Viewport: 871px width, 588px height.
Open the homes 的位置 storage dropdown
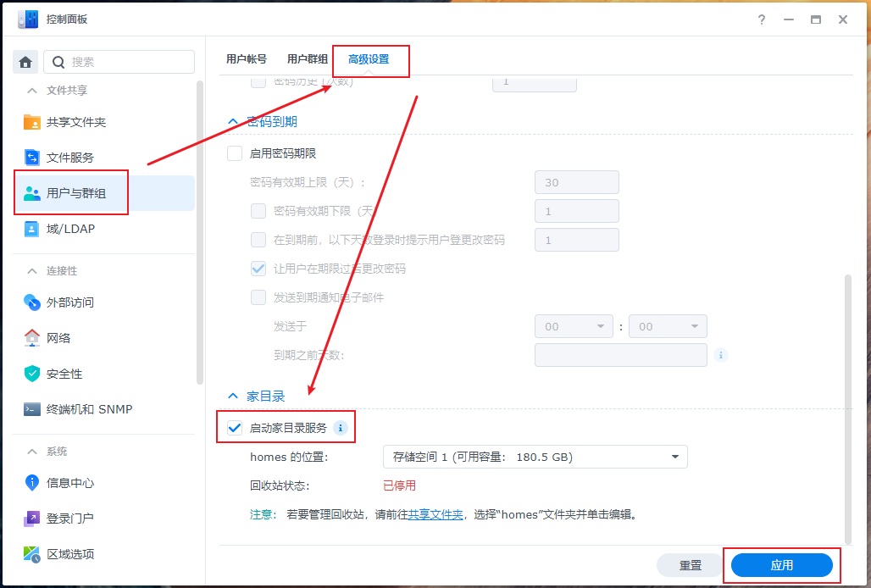click(535, 457)
